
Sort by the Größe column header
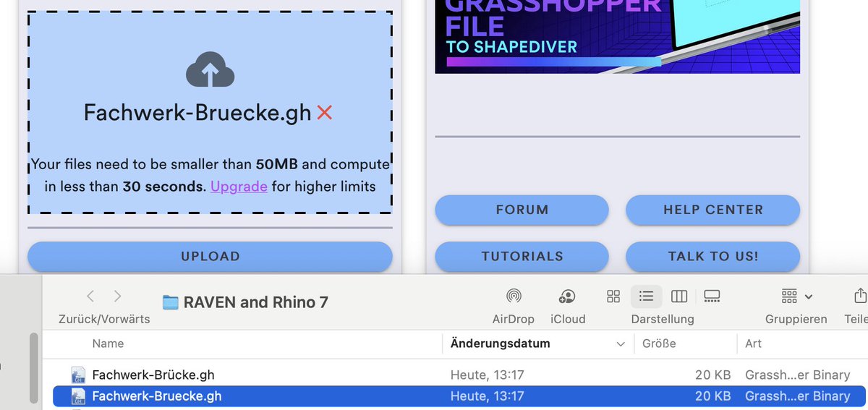[x=659, y=343]
